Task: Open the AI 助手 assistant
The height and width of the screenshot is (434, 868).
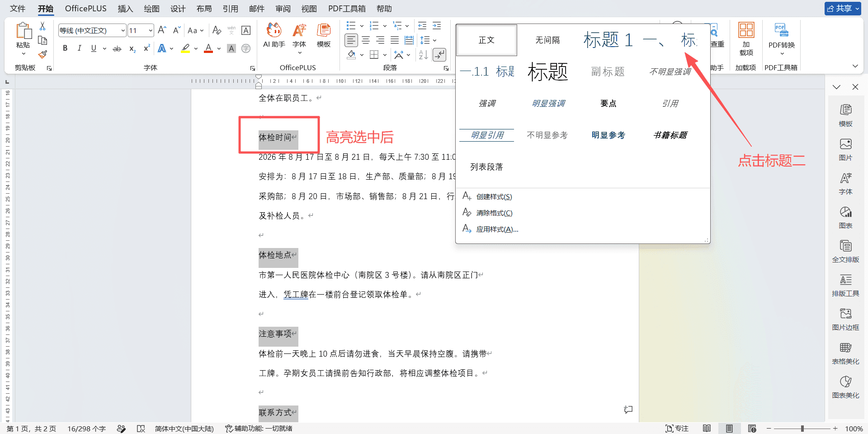Action: coord(274,35)
